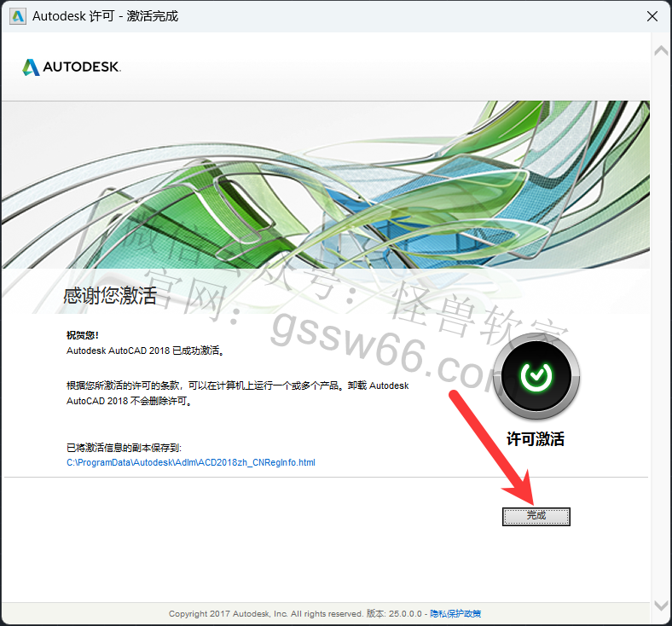Click the 许可激活 label under the icon
672x626 pixels.
point(536,439)
